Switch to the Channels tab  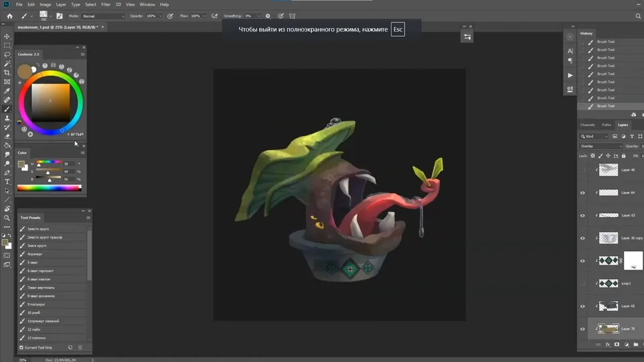588,125
